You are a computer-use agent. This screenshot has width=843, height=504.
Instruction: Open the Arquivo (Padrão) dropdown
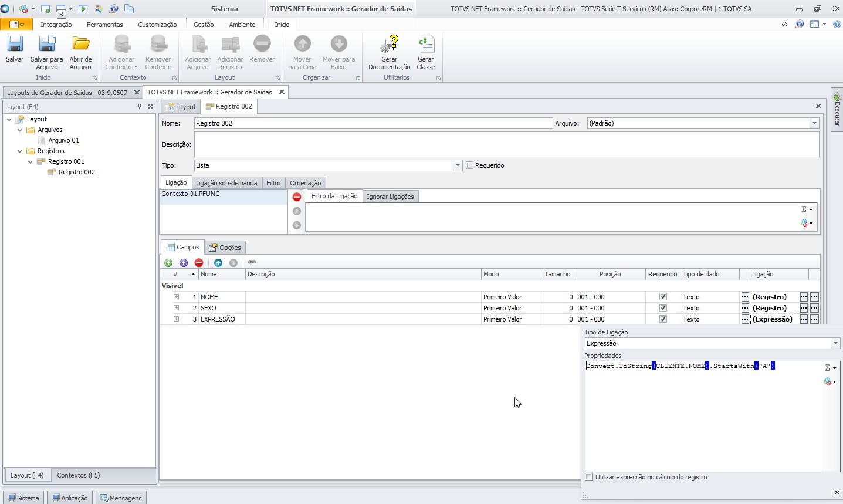click(814, 123)
